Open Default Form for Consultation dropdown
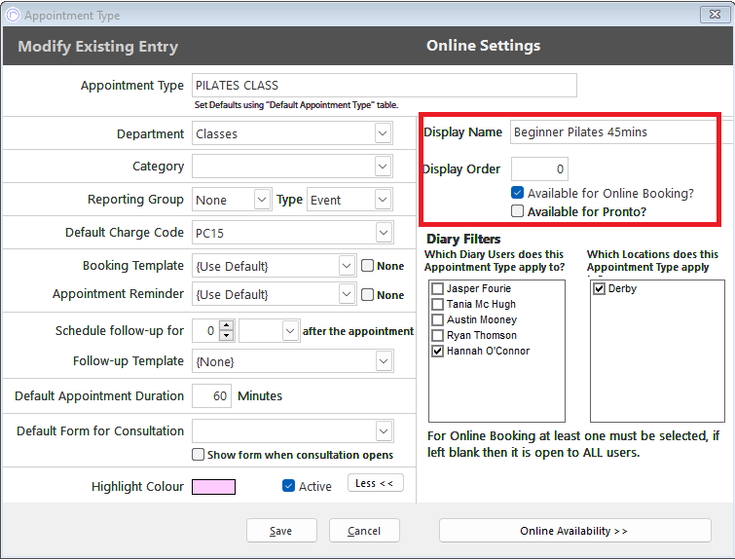This screenshot has width=735, height=560. pos(384,431)
